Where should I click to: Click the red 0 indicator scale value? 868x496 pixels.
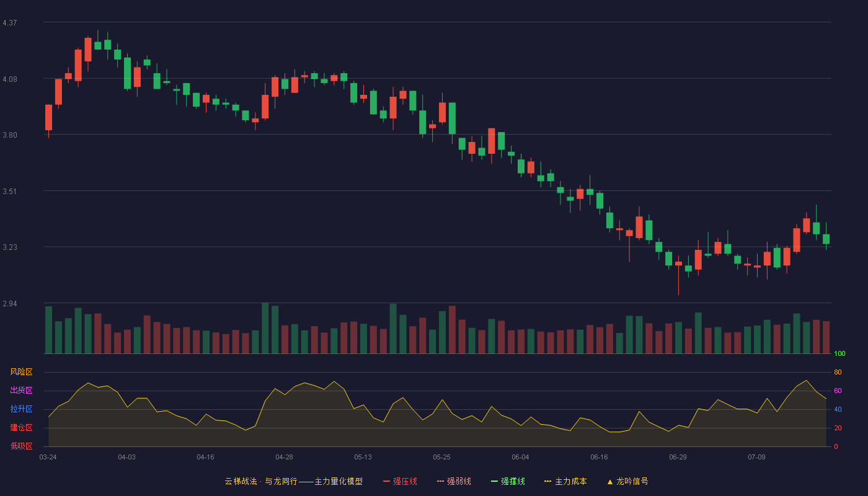836,446
